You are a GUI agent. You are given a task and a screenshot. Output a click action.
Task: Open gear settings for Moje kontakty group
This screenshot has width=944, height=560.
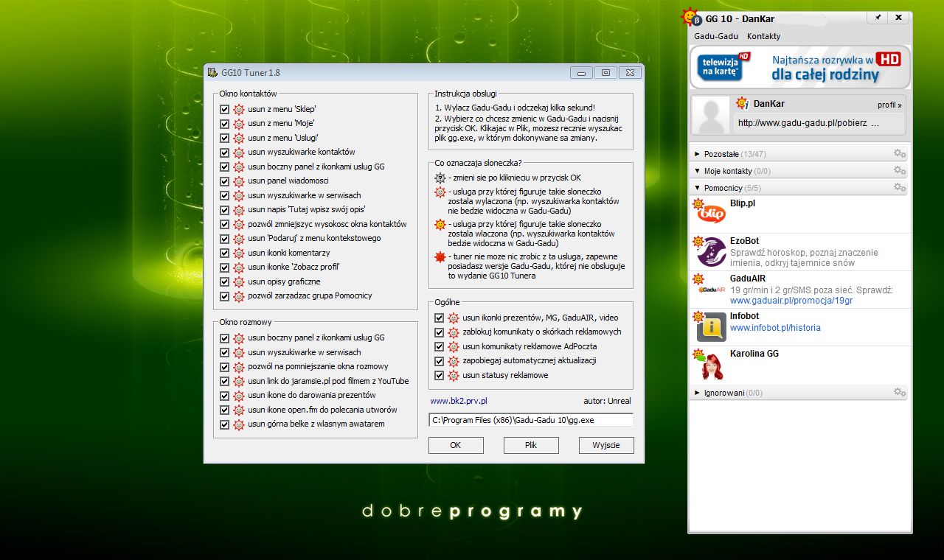(899, 170)
